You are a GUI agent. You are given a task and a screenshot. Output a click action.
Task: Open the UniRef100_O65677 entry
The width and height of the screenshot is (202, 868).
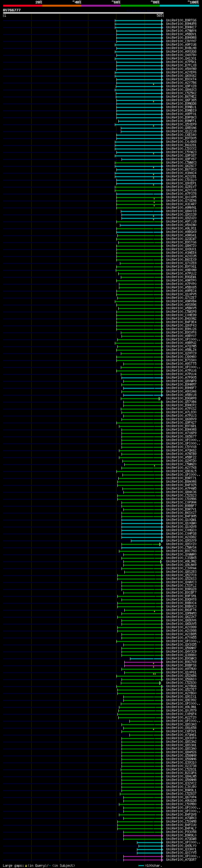pos(181,437)
